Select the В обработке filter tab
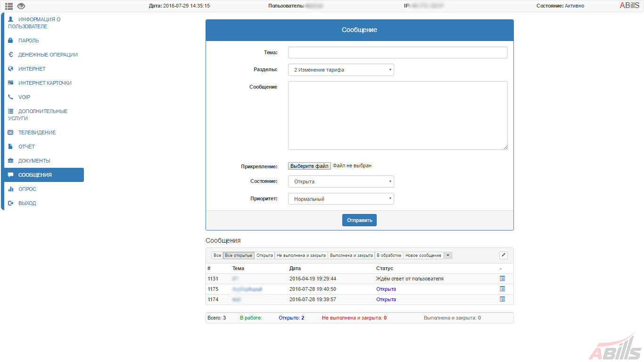Image resolution: width=644 pixels, height=362 pixels. pyautogui.click(x=389, y=255)
